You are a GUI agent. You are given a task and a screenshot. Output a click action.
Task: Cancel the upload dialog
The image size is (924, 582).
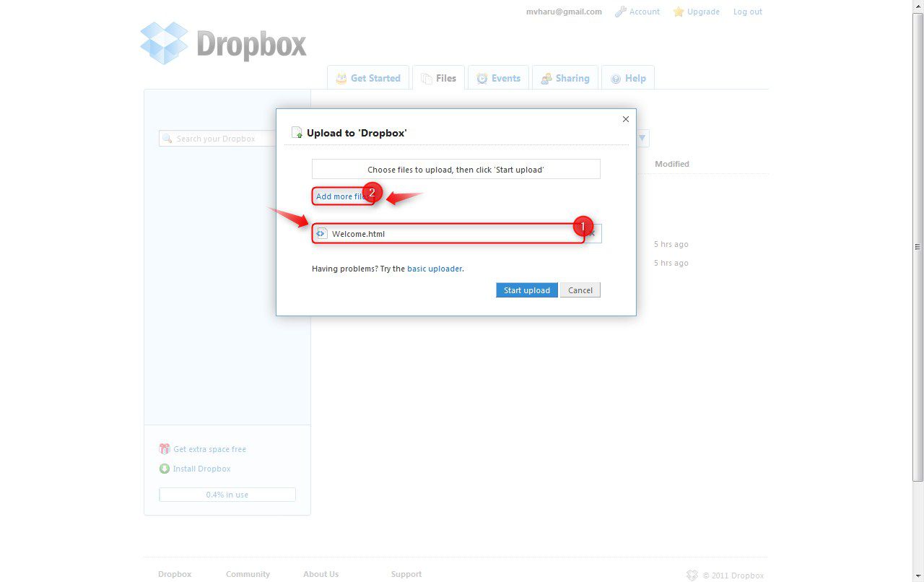point(580,290)
